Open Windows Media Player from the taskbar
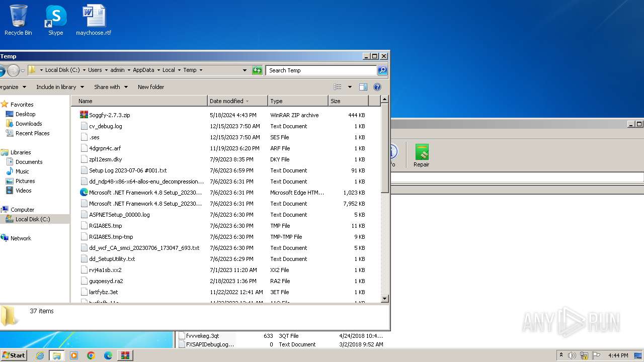This screenshot has height=362, width=644. coord(74,355)
